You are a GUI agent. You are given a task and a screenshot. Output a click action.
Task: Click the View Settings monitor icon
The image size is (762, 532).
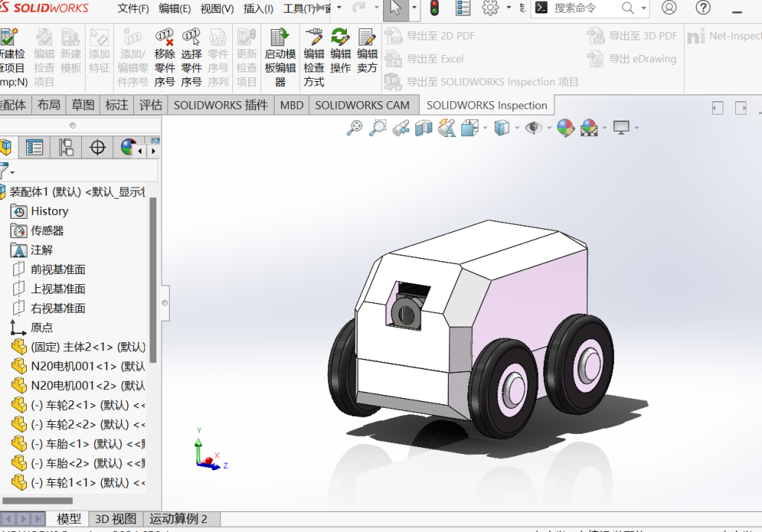coord(621,128)
